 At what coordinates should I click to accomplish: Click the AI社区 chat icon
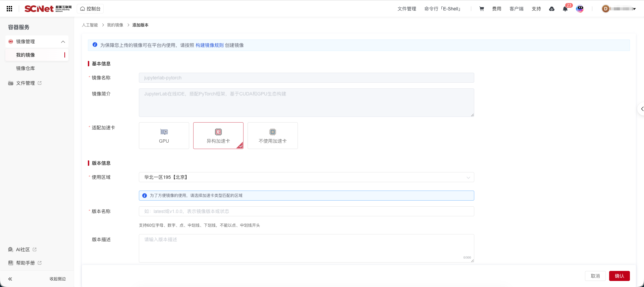pos(11,249)
